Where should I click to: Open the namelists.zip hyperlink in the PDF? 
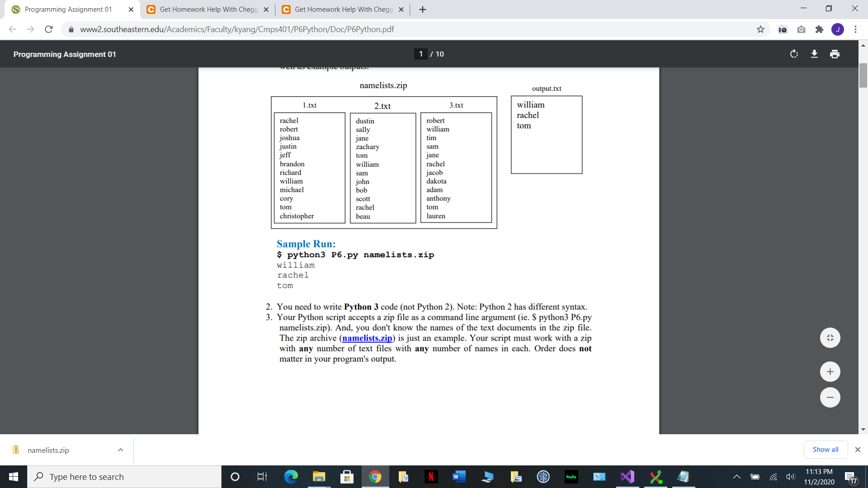point(367,338)
